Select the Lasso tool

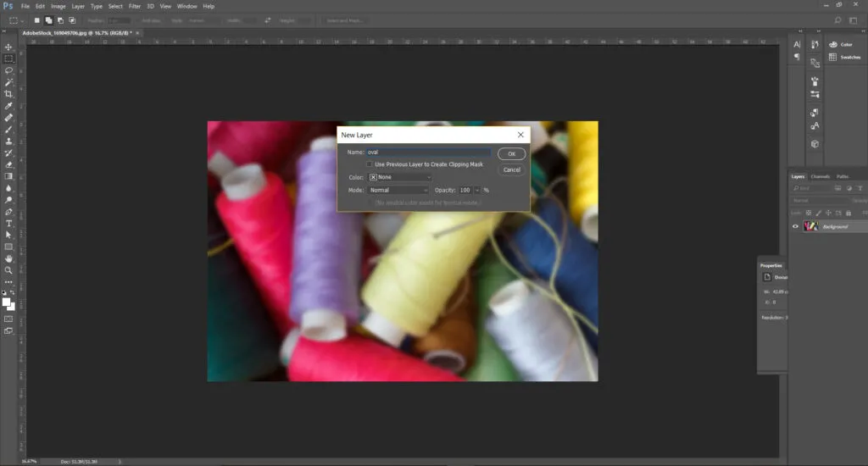point(8,70)
